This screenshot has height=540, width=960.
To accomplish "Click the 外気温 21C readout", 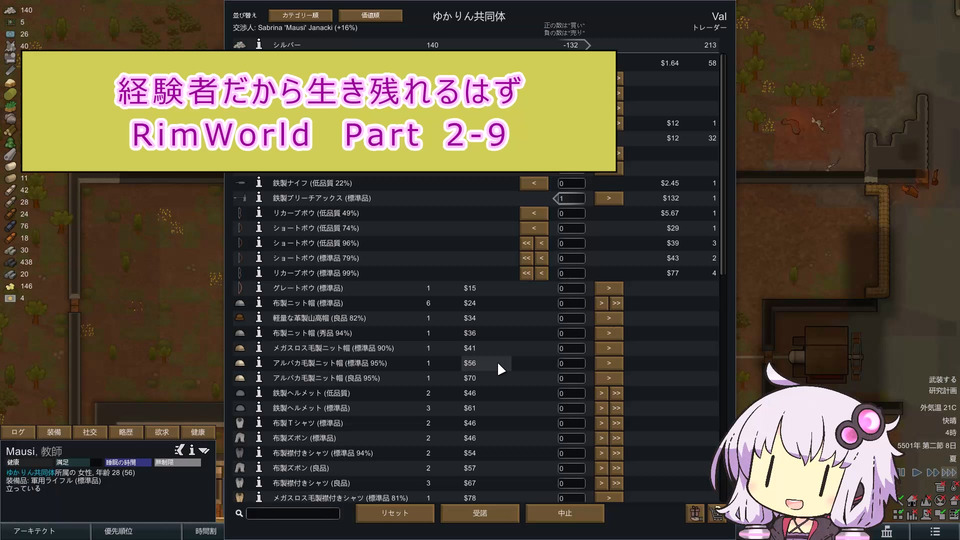I will coord(938,407).
